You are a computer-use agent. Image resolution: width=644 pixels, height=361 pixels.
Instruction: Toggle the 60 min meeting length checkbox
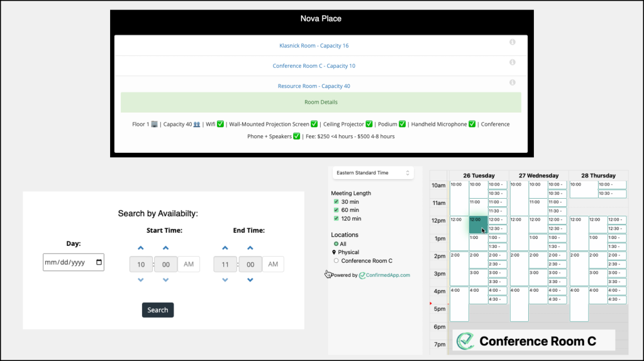336,210
